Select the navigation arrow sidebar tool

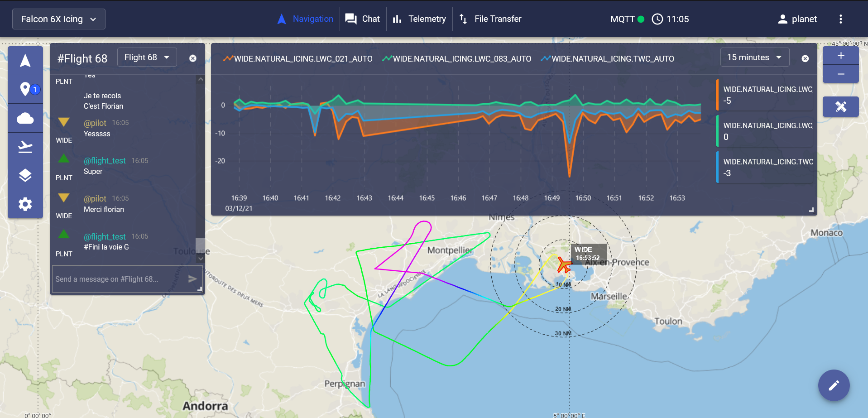25,61
